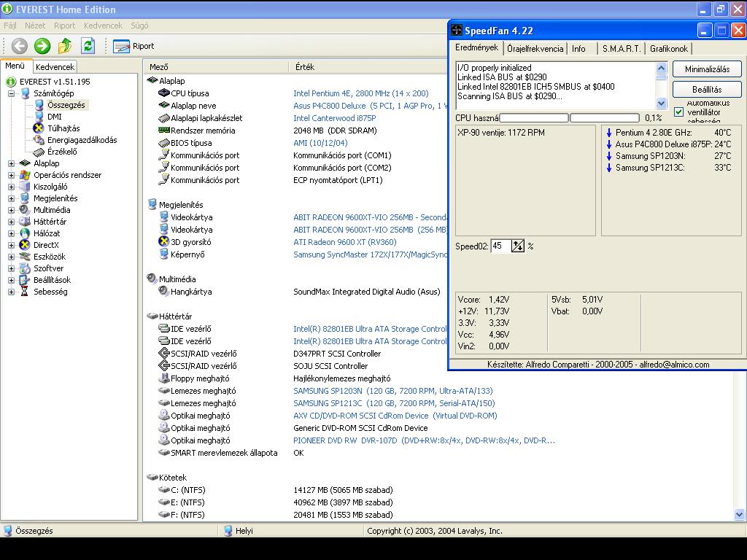Open the Riport toolbar button
The height and width of the screenshot is (560, 747).
pyautogui.click(x=134, y=46)
